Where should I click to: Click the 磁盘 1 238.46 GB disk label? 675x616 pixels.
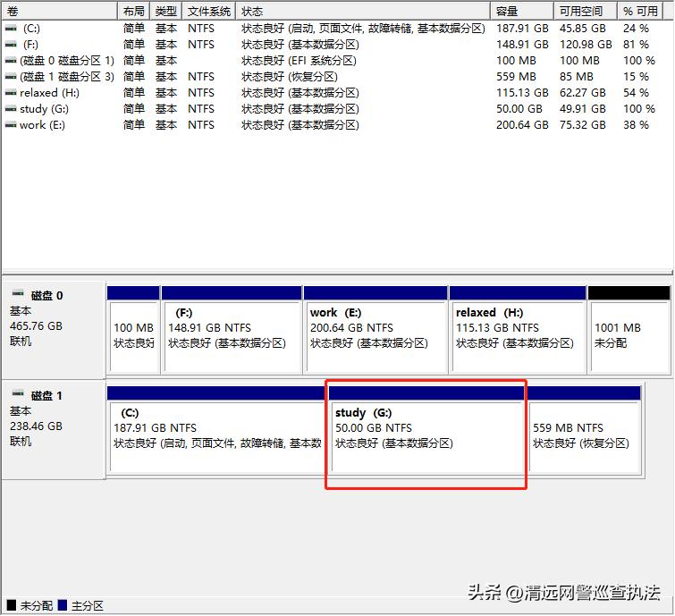(x=54, y=430)
